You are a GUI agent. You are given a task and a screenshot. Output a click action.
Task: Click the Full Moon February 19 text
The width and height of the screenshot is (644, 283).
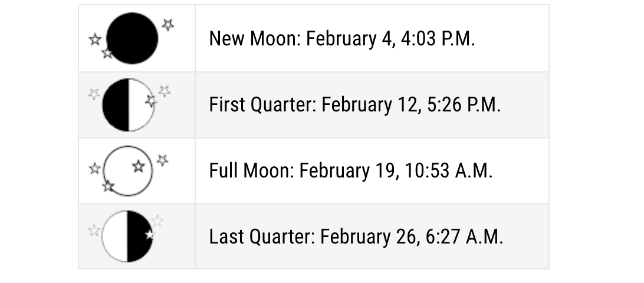350,171
